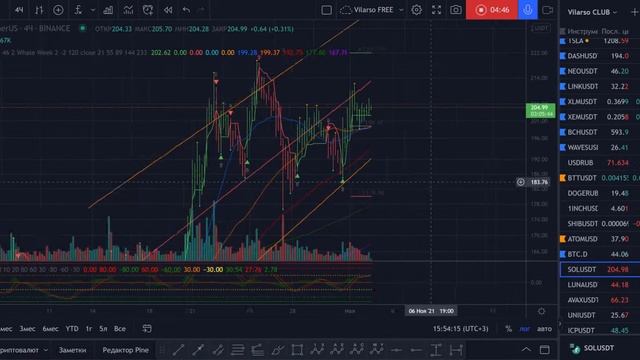Toggle the webcam camera icon

point(547,10)
